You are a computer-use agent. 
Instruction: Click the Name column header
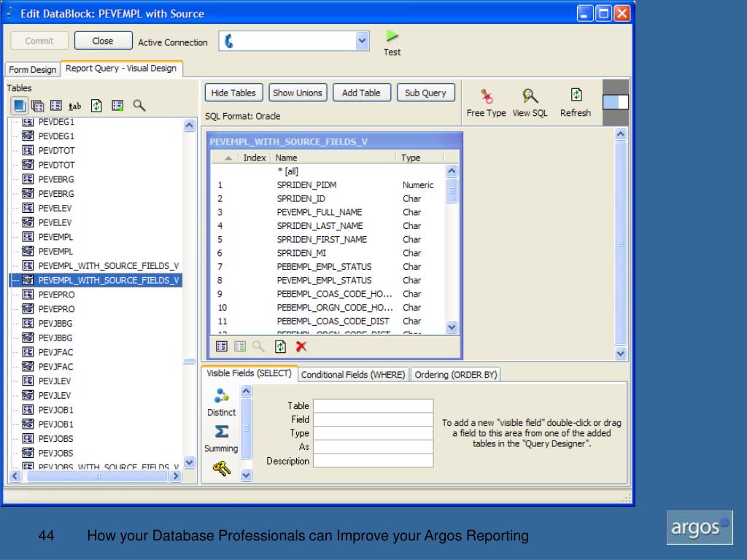(x=333, y=157)
